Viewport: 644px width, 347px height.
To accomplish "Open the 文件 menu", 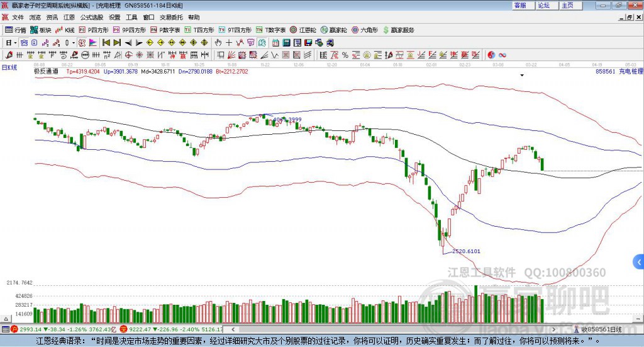I will click(x=18, y=18).
